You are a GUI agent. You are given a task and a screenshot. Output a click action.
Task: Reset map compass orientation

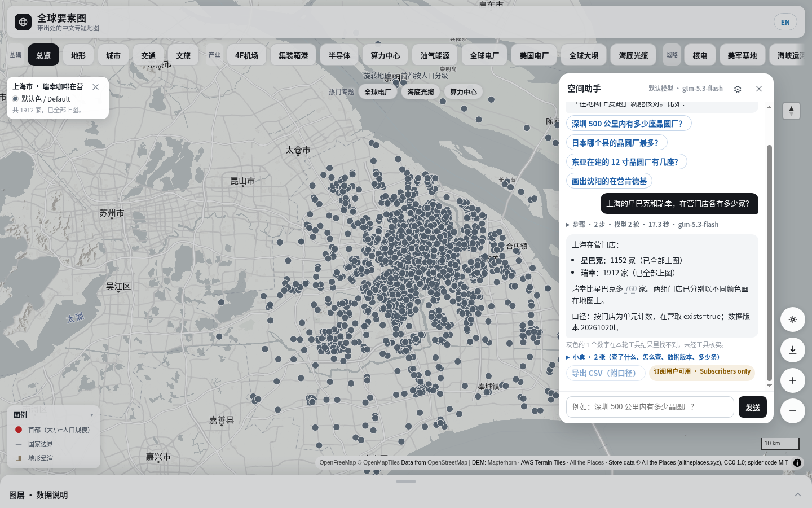791,111
